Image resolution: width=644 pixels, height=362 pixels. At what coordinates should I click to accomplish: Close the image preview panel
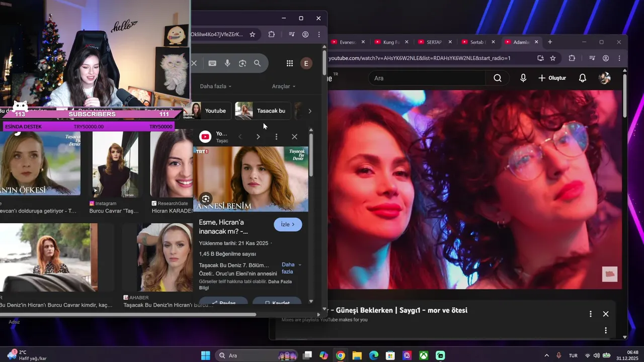tap(294, 137)
